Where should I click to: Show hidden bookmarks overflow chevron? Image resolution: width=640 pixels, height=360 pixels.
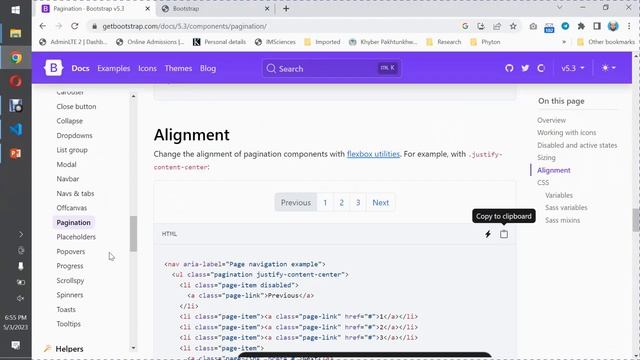click(564, 42)
